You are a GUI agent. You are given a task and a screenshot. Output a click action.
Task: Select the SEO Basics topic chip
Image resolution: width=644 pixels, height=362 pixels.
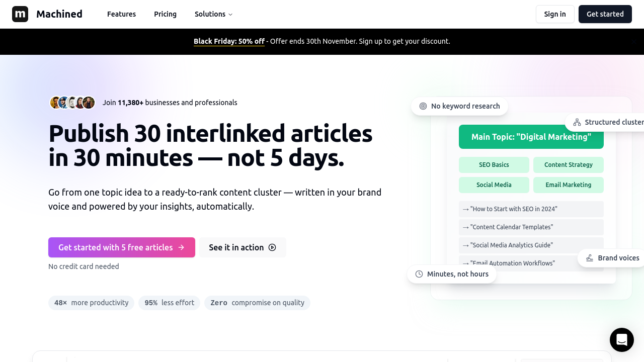[x=494, y=165]
